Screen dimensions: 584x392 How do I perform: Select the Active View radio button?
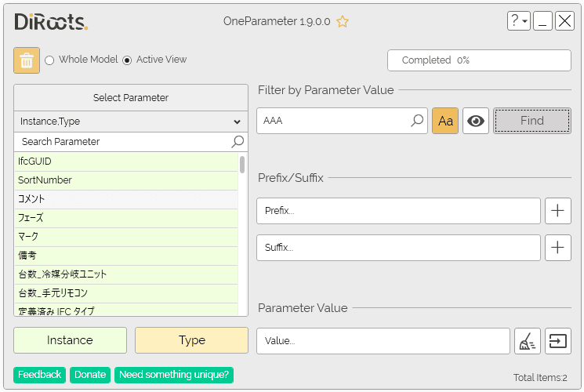click(x=127, y=60)
